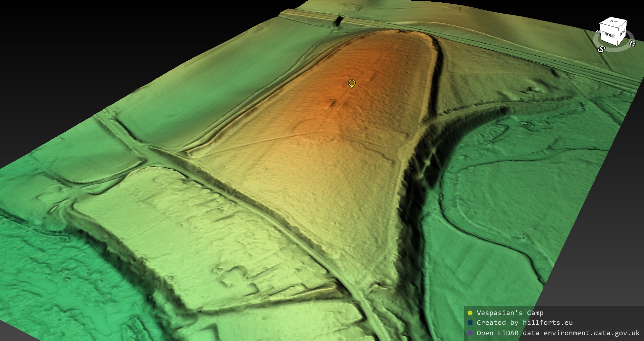Click the W compass letter on the ring
The image size is (644, 341).
pos(597,32)
